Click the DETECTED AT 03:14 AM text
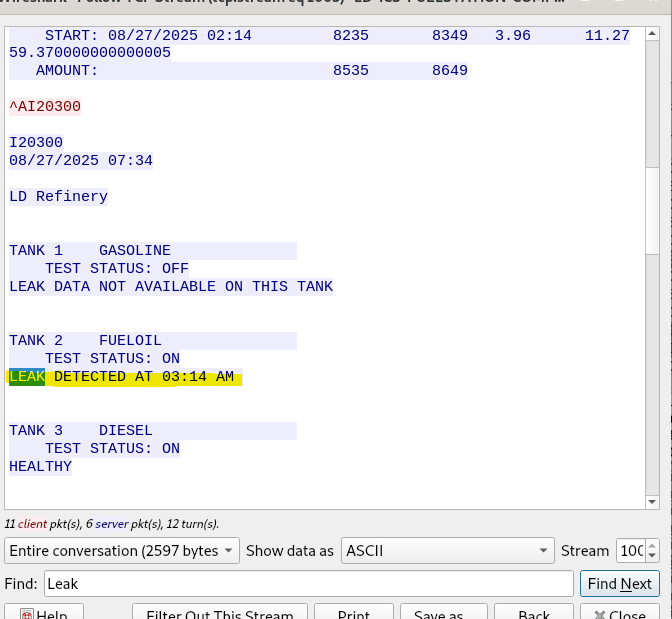The width and height of the screenshot is (672, 619). tap(144, 377)
